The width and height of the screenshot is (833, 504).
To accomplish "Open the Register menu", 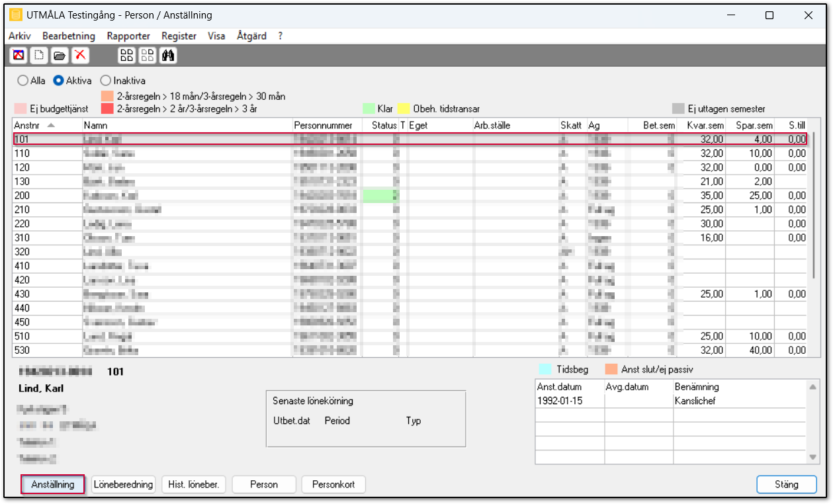I will click(x=179, y=36).
